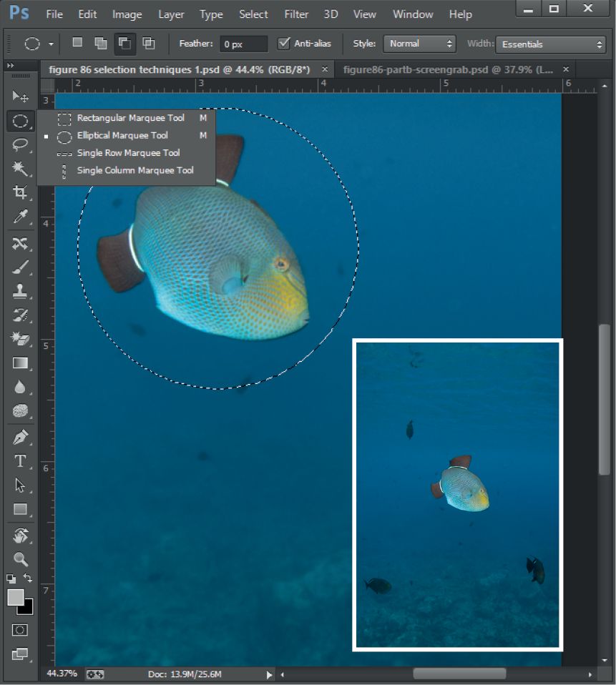The height and width of the screenshot is (685, 616).
Task: Click the black background color swatch
Action: click(x=27, y=608)
